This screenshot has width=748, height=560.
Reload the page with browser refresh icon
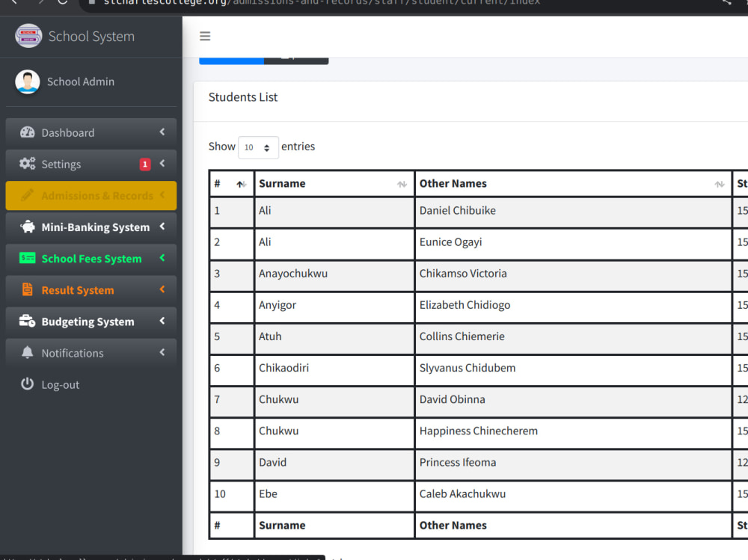pyautogui.click(x=63, y=2)
